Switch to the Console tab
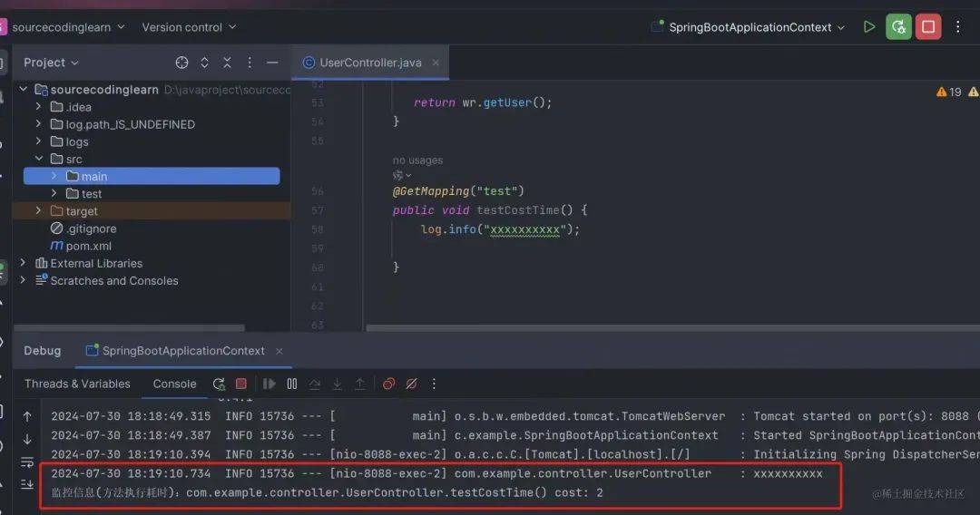Screen dimensions: 980x515 (x=174, y=384)
